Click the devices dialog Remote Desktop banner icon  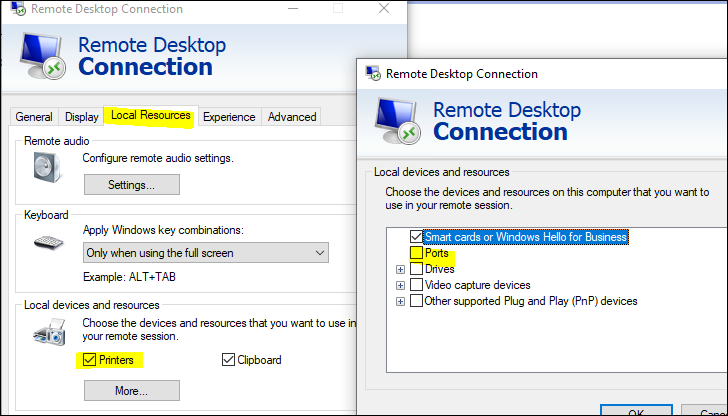coord(398,122)
